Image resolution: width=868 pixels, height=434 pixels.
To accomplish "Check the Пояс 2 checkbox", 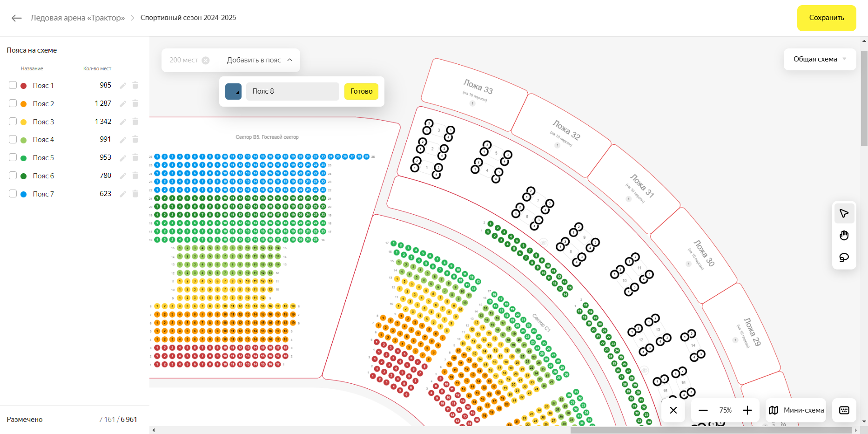I will pos(13,103).
